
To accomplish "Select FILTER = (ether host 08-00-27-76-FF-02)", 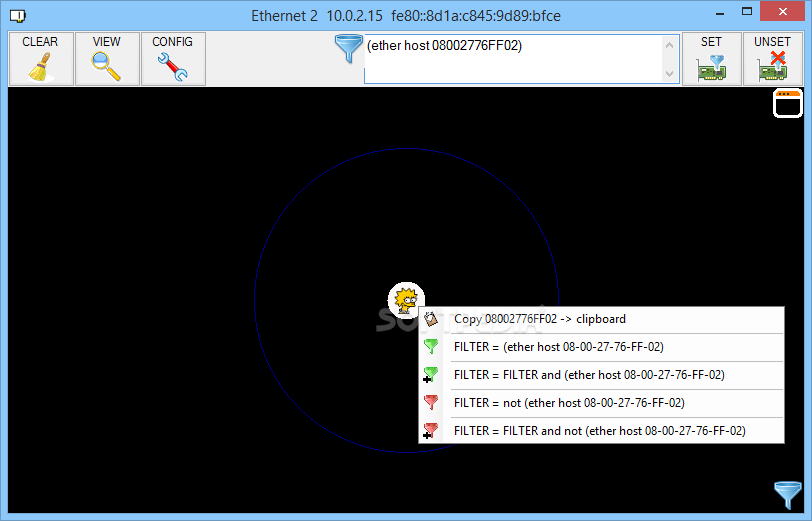I will [x=601, y=347].
